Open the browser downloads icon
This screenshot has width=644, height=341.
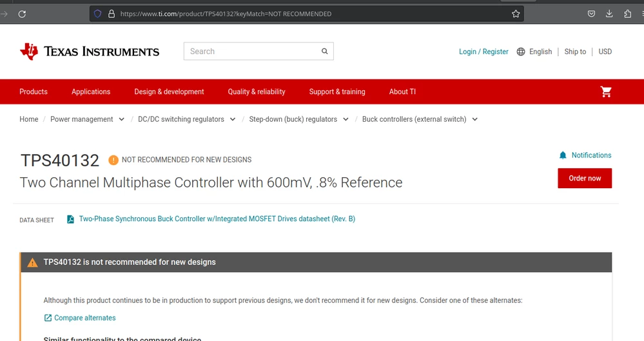[x=609, y=14]
